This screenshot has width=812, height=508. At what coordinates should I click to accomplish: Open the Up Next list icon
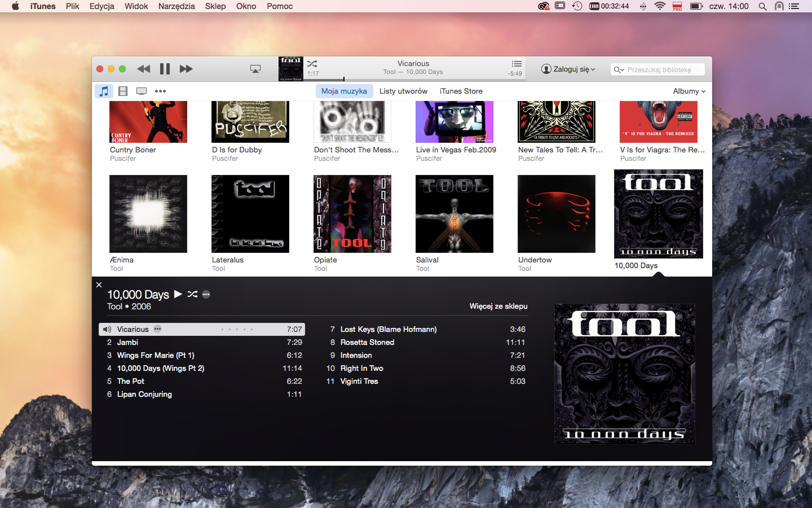tap(517, 64)
